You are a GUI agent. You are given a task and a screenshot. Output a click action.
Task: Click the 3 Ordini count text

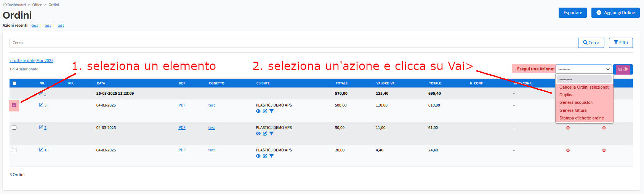[17, 175]
